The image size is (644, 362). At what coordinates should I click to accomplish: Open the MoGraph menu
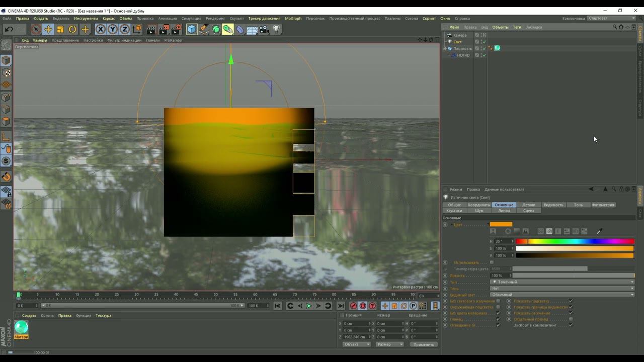coord(293,19)
